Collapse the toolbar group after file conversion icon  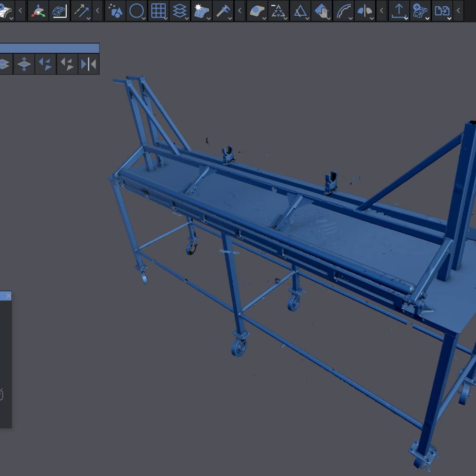tap(458, 11)
